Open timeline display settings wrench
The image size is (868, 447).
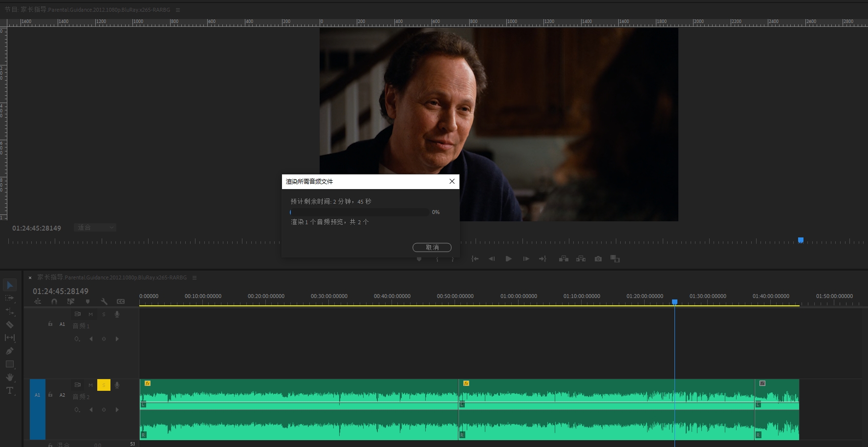(x=104, y=301)
